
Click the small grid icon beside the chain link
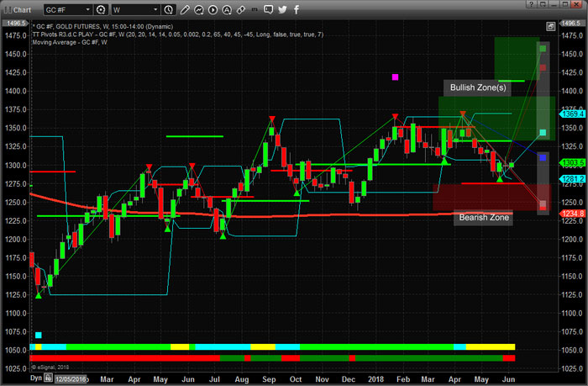(255, 10)
